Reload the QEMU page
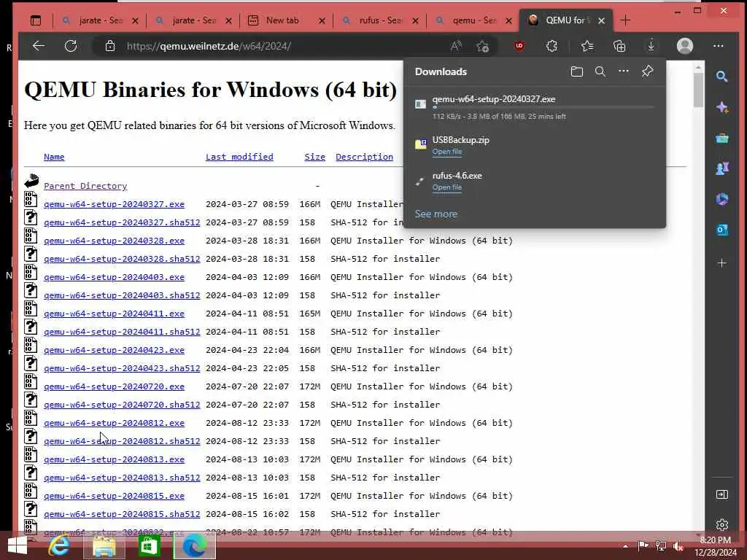Viewport: 747px width, 560px height. [71, 46]
